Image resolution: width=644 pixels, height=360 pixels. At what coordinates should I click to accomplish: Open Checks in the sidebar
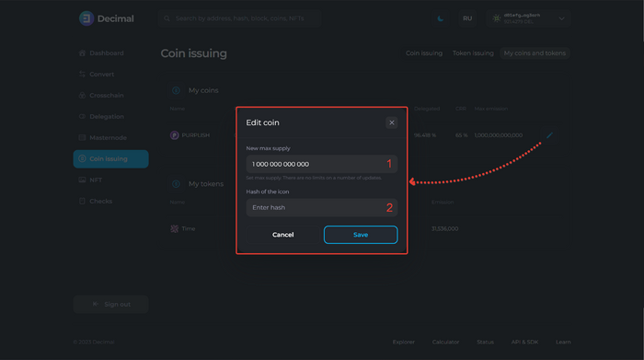coord(111,201)
